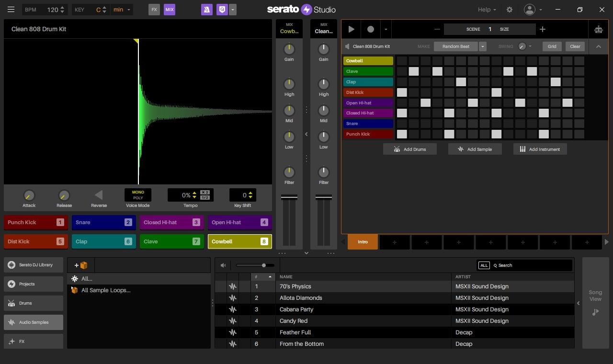Viewport: 613px width, 364px height.
Task: Click the record button
Action: 370,29
